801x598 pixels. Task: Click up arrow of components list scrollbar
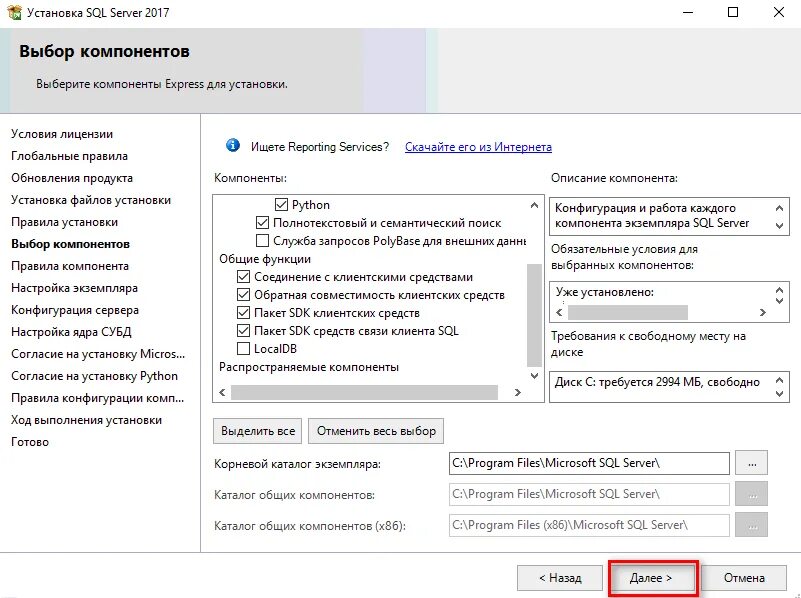pyautogui.click(x=534, y=205)
